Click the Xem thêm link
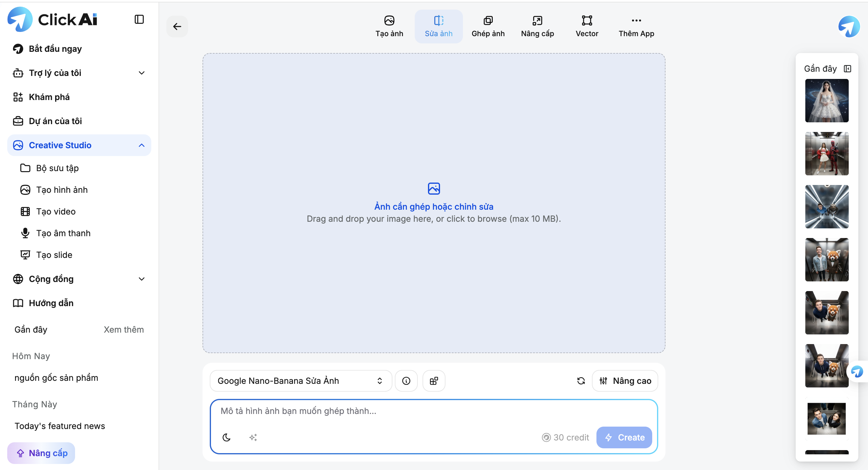 pos(124,330)
